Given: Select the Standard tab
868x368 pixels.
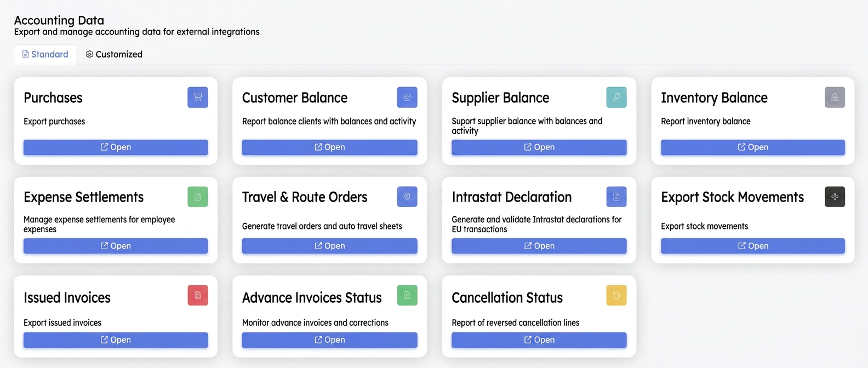Looking at the screenshot, I should (x=45, y=54).
